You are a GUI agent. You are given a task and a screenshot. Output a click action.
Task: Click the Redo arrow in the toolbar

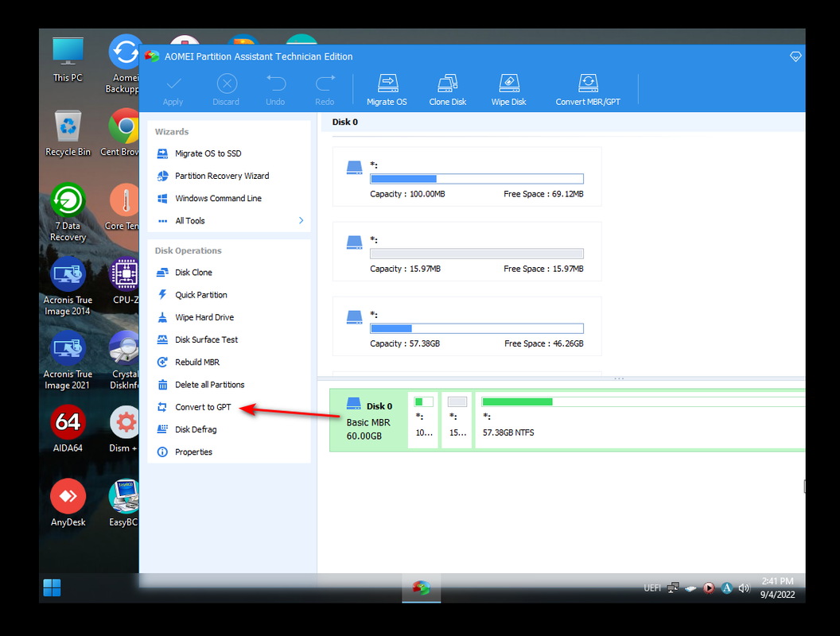tap(325, 89)
